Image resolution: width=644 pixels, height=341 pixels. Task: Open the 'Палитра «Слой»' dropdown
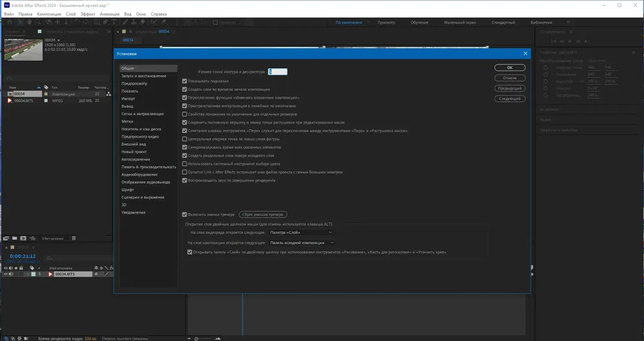(x=301, y=233)
